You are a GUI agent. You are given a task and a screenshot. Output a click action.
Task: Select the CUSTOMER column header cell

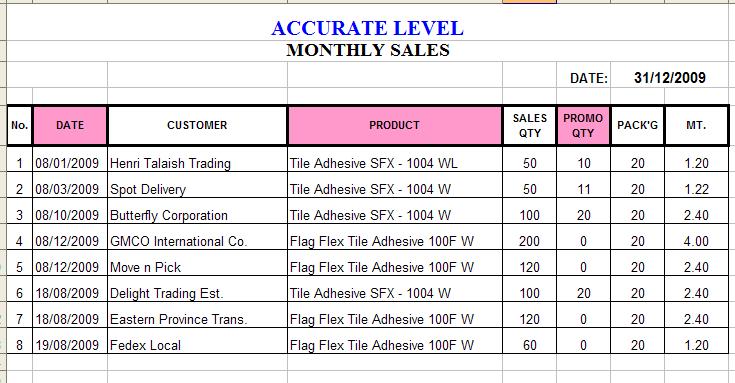[x=197, y=125]
